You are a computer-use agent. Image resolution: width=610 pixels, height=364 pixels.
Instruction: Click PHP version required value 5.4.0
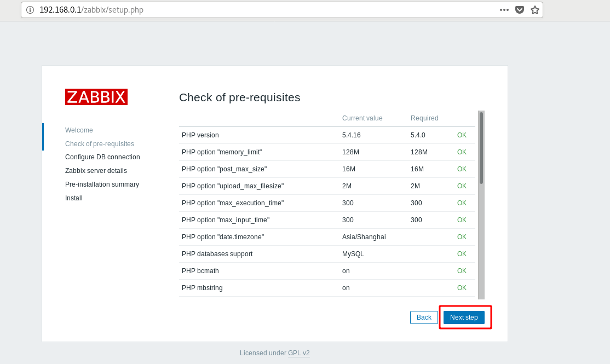pos(418,135)
